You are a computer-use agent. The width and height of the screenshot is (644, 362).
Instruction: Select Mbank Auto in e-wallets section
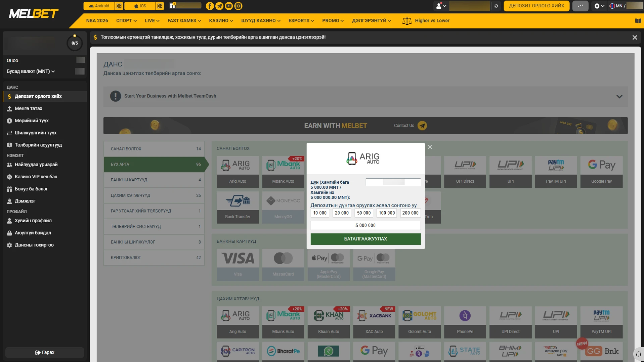coord(283,322)
